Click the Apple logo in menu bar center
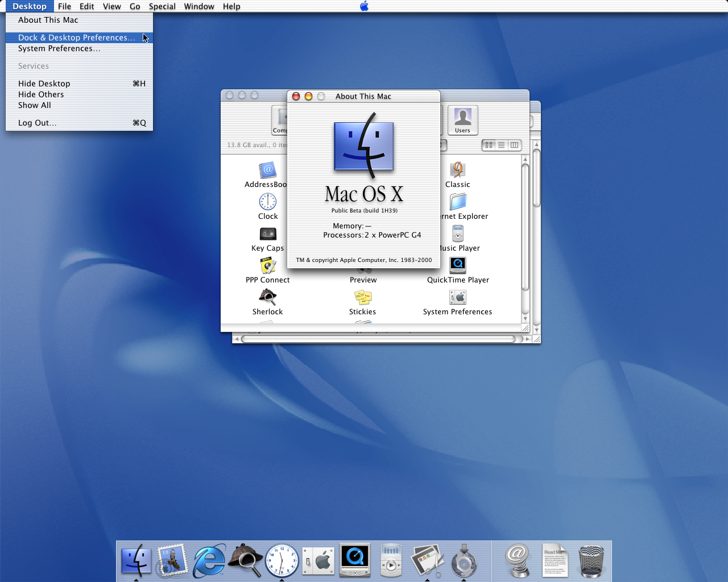The height and width of the screenshot is (582, 728). click(364, 6)
